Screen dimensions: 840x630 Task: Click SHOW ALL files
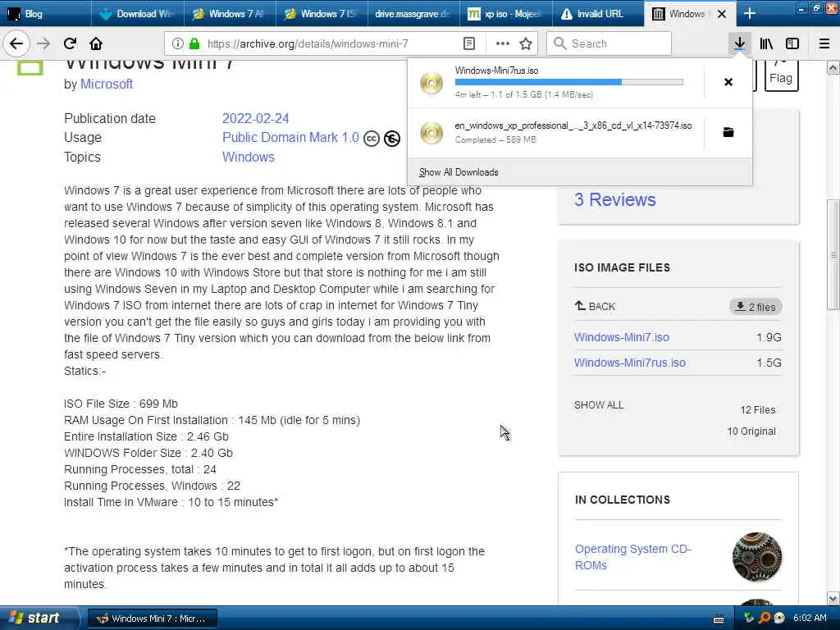(598, 405)
